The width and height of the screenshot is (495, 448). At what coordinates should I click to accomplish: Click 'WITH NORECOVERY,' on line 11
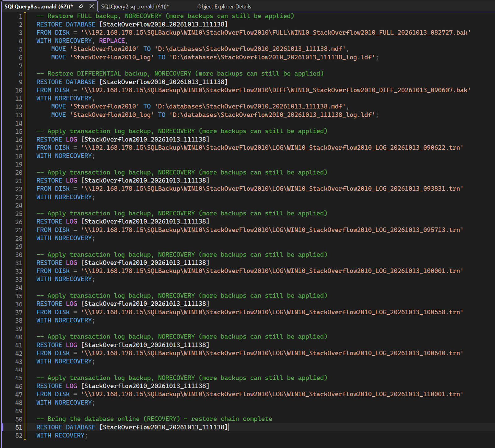(x=66, y=98)
